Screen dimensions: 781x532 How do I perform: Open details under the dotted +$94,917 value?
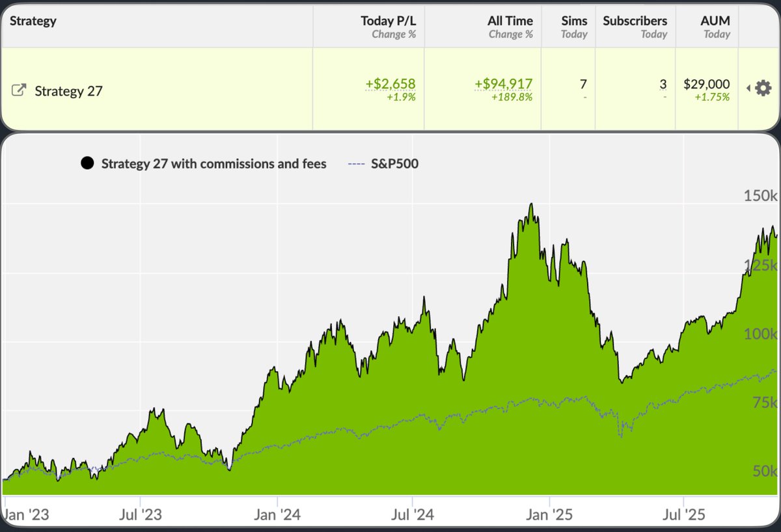click(x=503, y=83)
